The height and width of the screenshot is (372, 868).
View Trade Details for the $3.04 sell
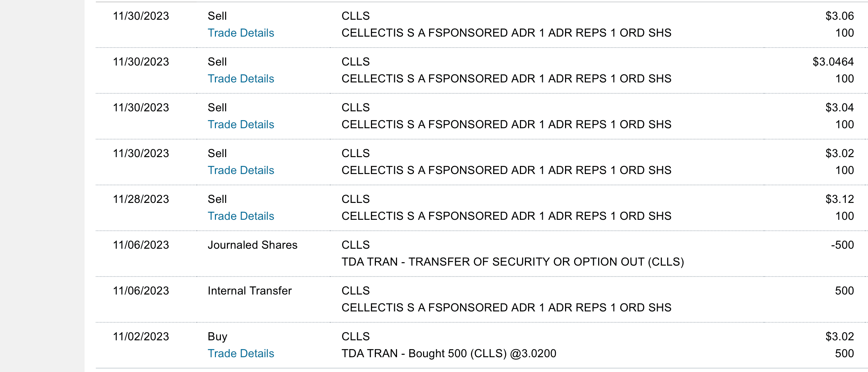(x=241, y=124)
